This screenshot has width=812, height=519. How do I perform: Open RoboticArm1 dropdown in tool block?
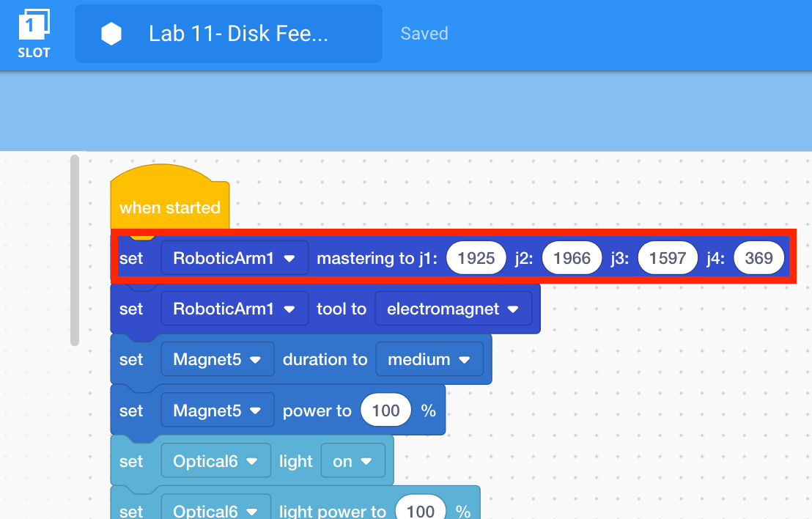click(x=234, y=309)
